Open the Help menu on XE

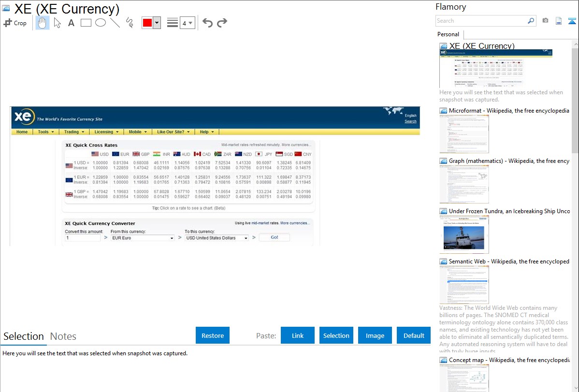click(x=207, y=132)
